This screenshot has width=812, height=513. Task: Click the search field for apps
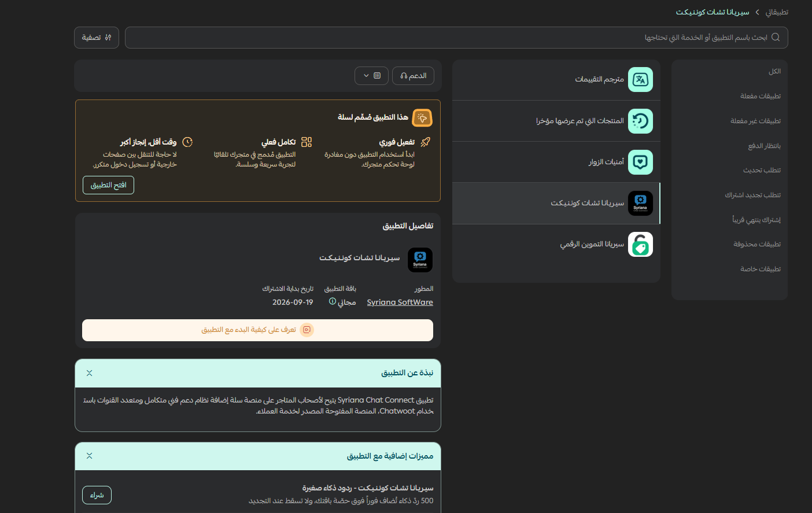pyautogui.click(x=456, y=38)
